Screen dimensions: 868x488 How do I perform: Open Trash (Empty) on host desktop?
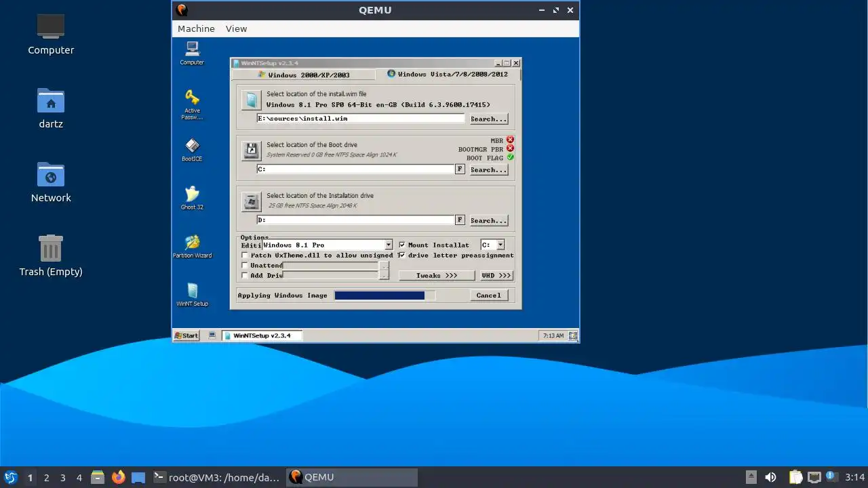pos(51,256)
